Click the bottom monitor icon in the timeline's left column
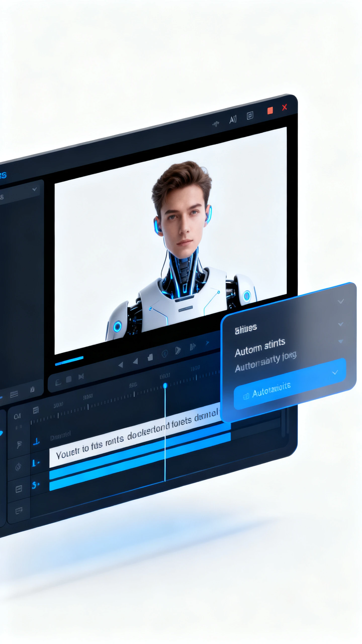This screenshot has height=644, width=362. 19,511
